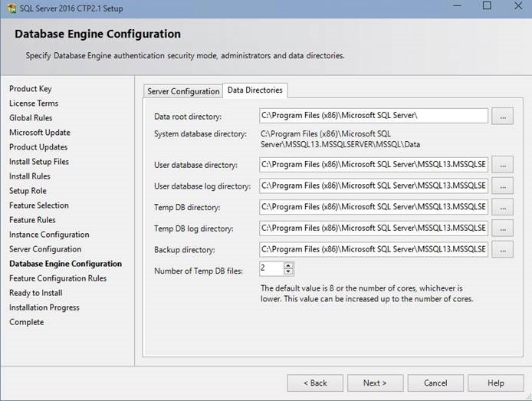Browse for User database log directory
532x401 pixels.
coord(502,186)
